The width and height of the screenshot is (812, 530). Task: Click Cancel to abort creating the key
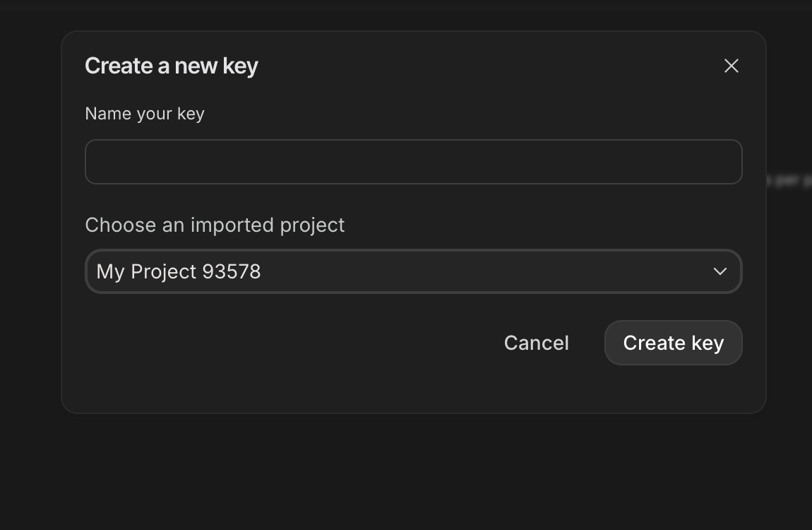coord(536,343)
